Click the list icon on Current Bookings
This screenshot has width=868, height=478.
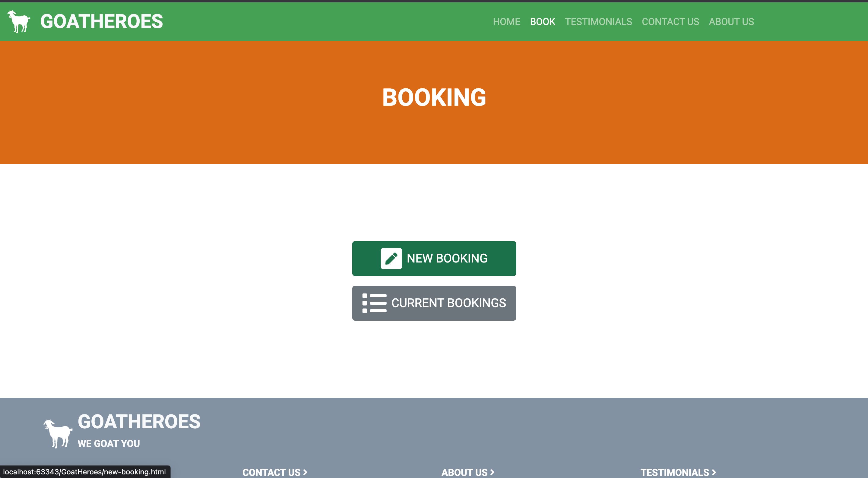coord(374,303)
